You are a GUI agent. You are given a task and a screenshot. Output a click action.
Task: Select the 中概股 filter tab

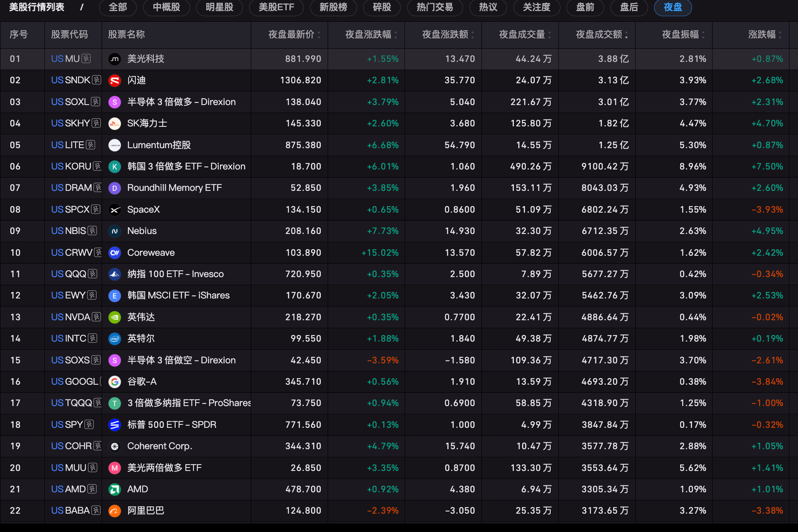[166, 7]
